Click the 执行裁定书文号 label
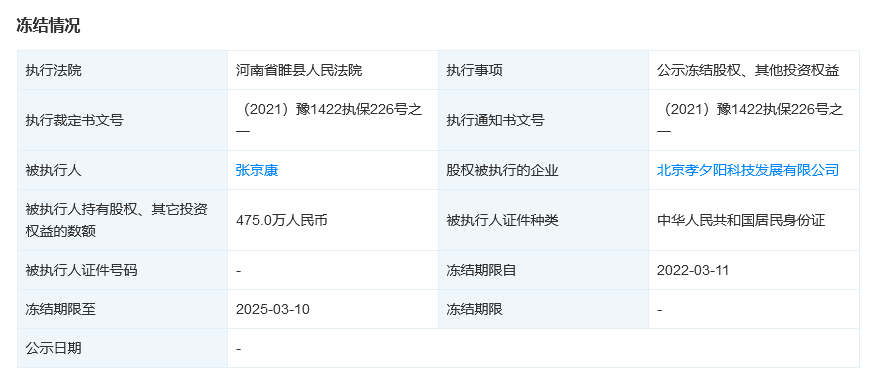 click(x=74, y=120)
